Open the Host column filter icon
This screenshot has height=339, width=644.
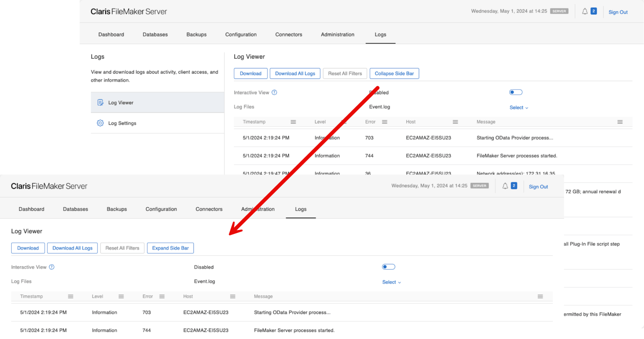(x=455, y=122)
